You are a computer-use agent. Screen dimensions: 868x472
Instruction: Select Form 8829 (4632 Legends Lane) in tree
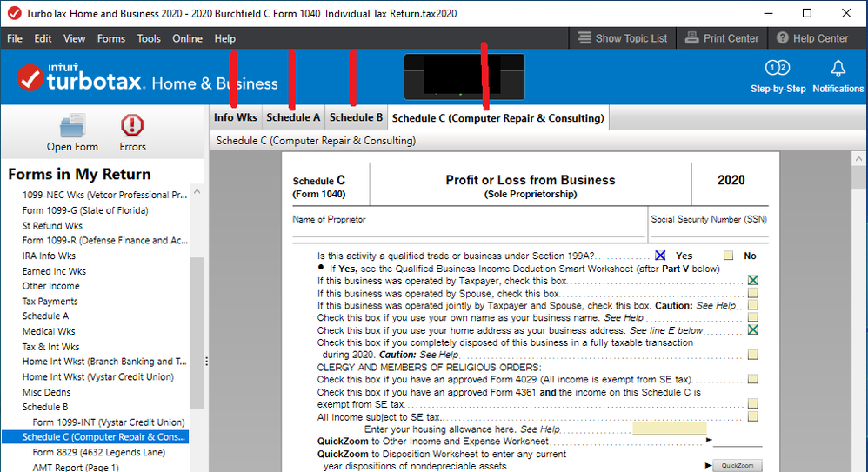[98, 452]
